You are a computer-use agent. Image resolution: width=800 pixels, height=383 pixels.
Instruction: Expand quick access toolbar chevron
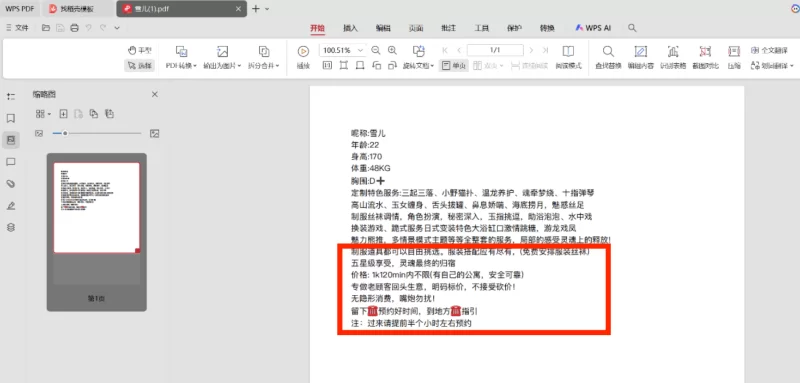117,28
